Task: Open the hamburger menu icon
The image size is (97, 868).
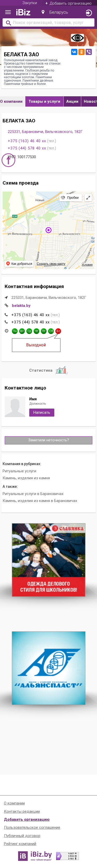Action: 8,12
